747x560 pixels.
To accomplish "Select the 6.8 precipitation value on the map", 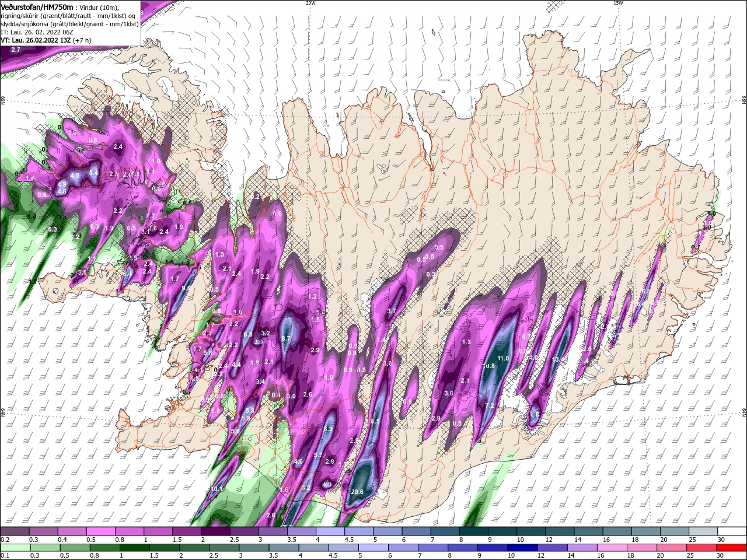I will click(x=248, y=334).
